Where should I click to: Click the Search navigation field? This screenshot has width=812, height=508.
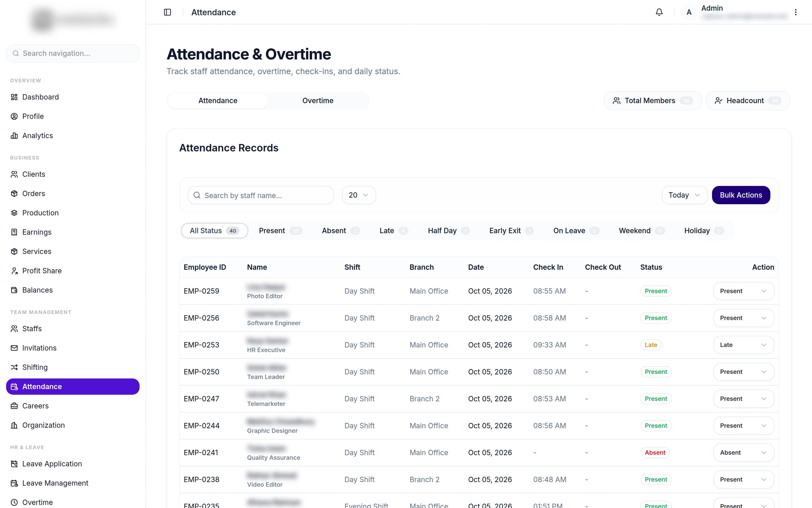[x=73, y=53]
